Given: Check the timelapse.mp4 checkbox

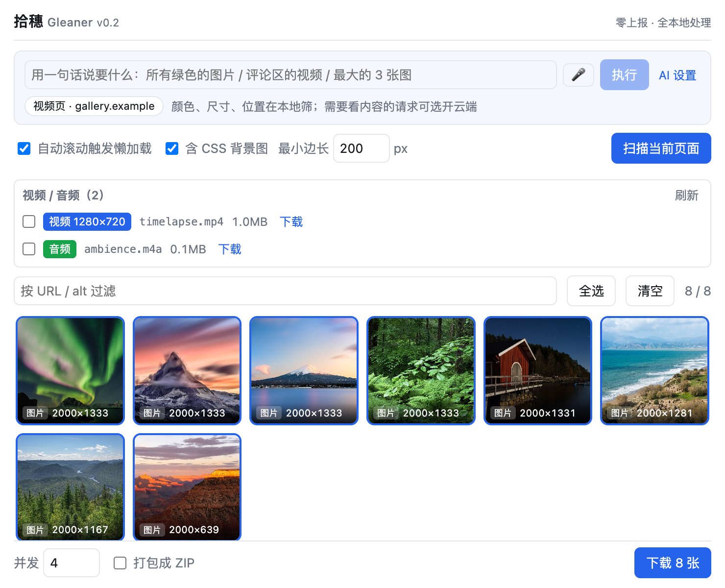Looking at the screenshot, I should click(29, 221).
